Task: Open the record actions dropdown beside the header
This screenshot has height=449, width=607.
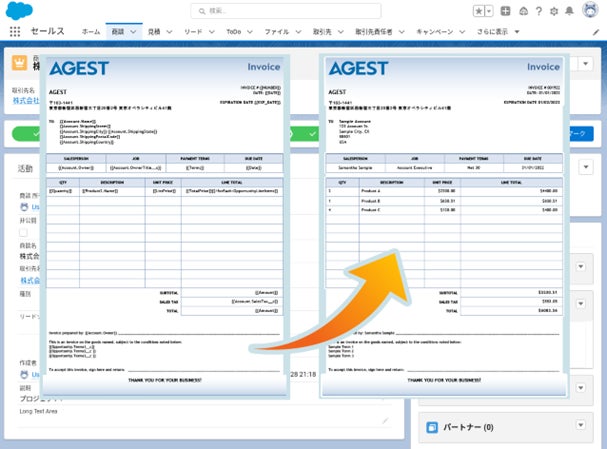Action: [586, 63]
